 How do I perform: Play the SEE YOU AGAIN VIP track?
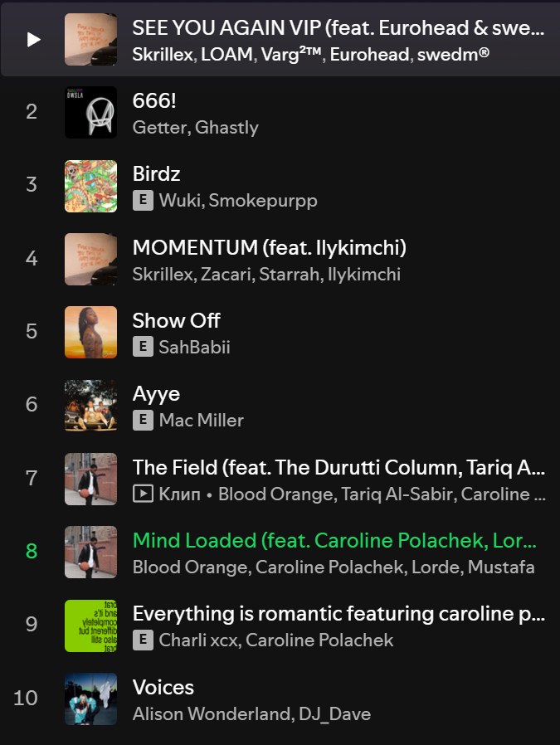(x=33, y=39)
